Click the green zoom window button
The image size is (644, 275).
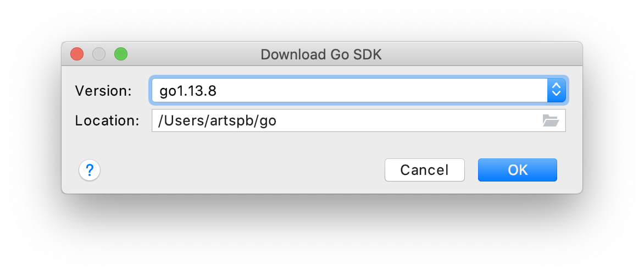pyautogui.click(x=121, y=54)
